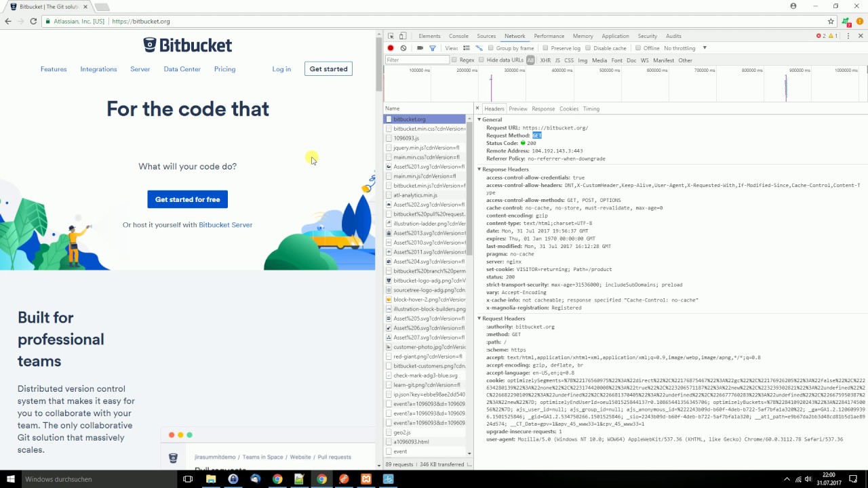Toggle the Offline checkbox
The image size is (868, 488).
[638, 48]
